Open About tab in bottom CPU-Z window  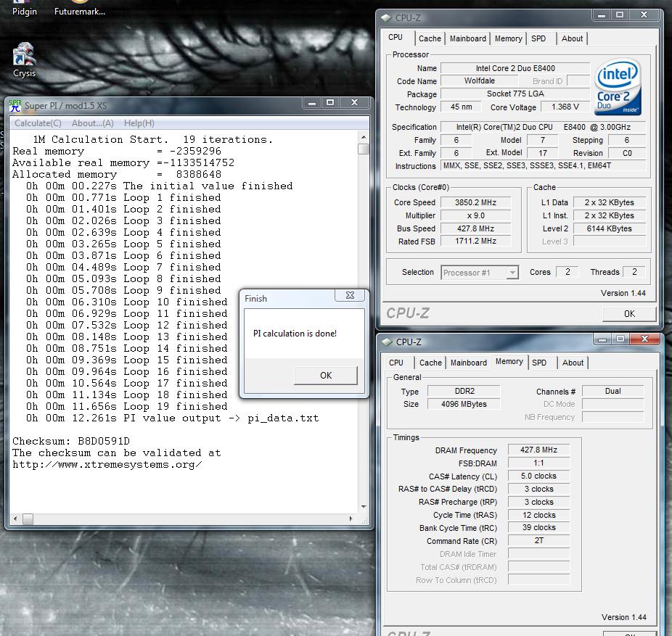click(573, 363)
